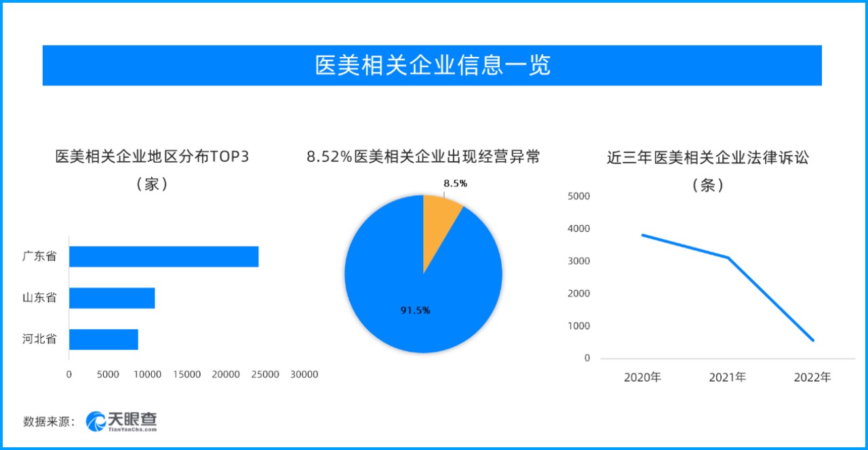
Task: Click the 天眼查 logo icon
Action: [96, 421]
